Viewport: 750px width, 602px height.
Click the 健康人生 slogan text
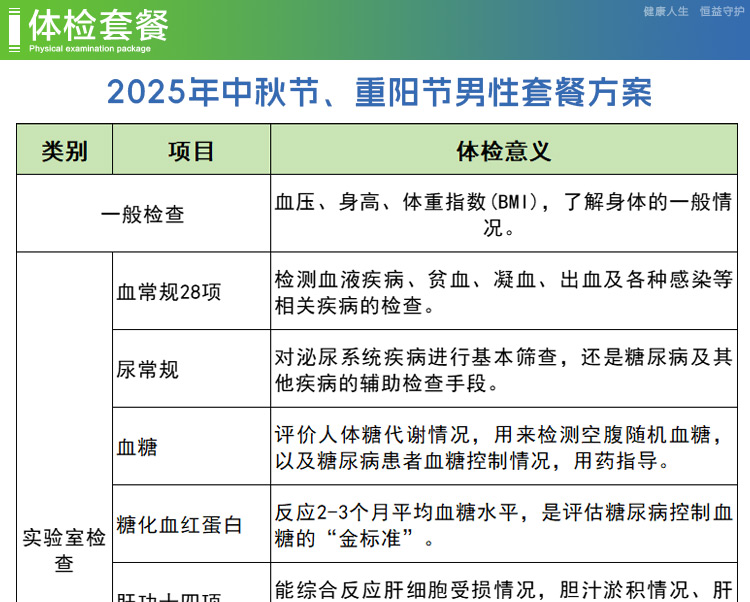click(666, 12)
